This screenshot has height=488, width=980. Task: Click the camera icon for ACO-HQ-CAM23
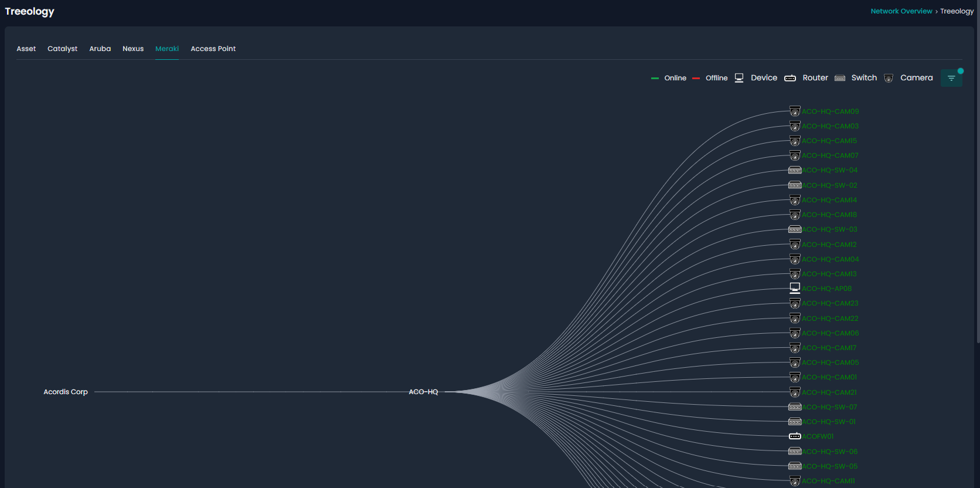[x=795, y=303]
